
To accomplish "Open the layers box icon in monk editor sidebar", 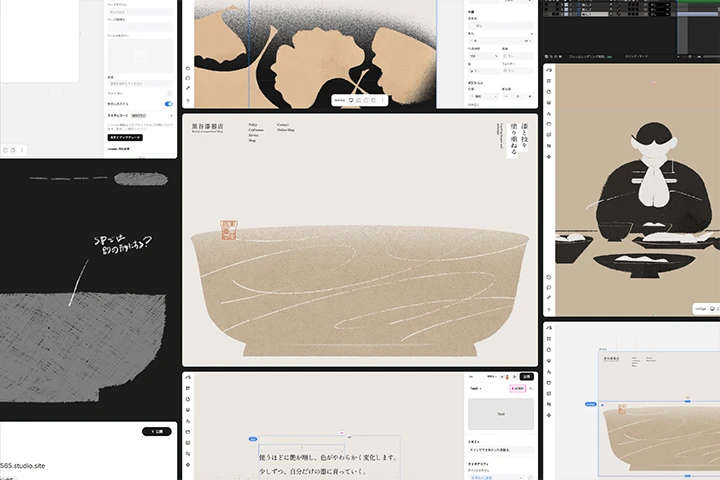I will tap(549, 103).
